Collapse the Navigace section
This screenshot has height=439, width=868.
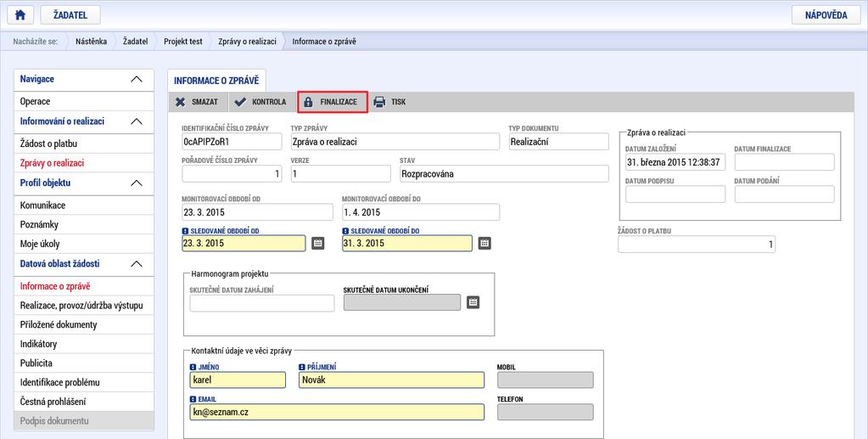(136, 79)
